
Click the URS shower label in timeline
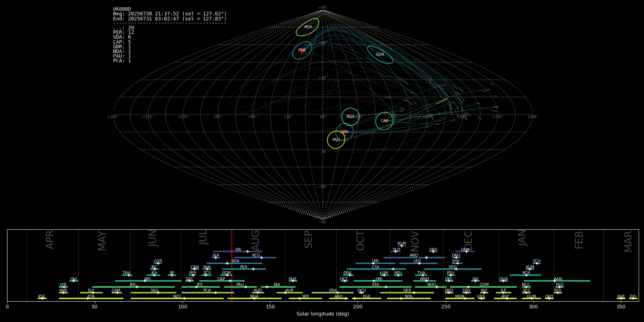480,297
